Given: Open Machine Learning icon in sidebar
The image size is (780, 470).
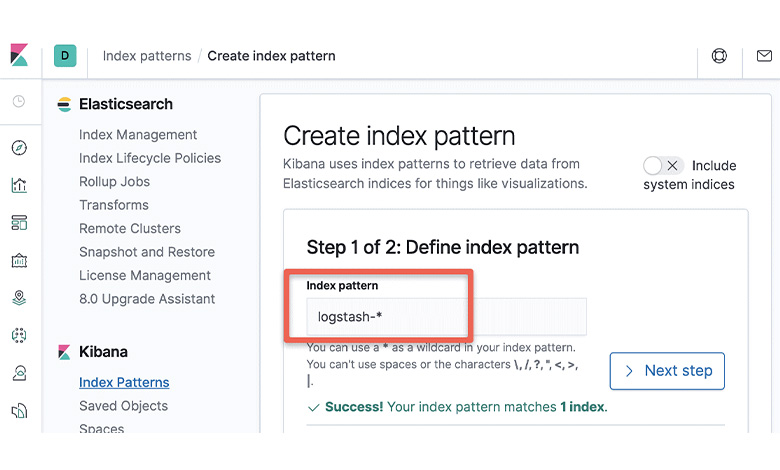Looking at the screenshot, I should pyautogui.click(x=19, y=335).
